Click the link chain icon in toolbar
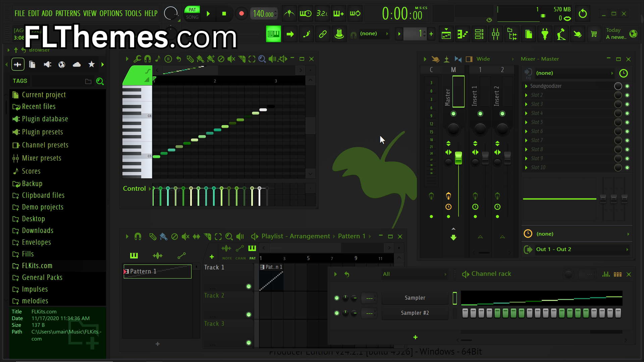644x362 pixels. coord(323,34)
